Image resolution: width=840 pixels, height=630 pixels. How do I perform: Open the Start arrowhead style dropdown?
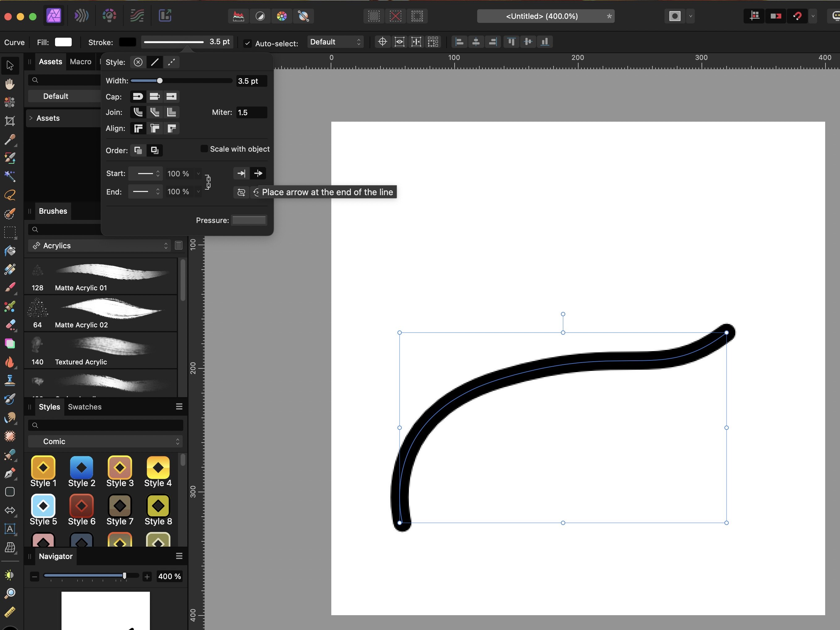pyautogui.click(x=146, y=174)
